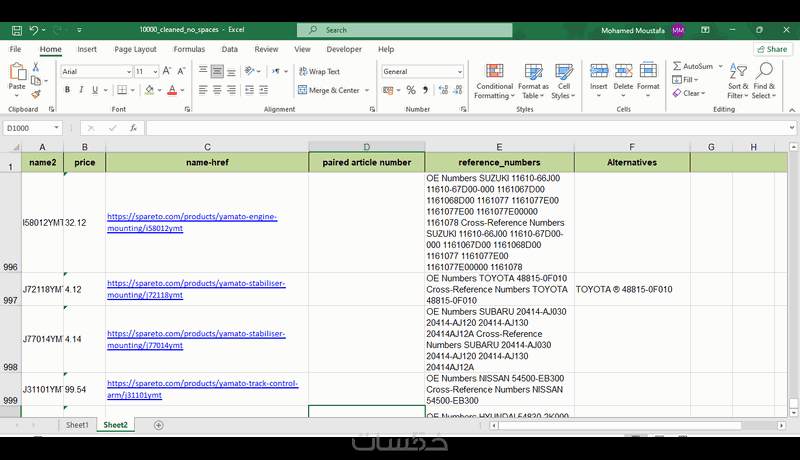
Task: Expand the formula bar chevron
Action: click(792, 128)
